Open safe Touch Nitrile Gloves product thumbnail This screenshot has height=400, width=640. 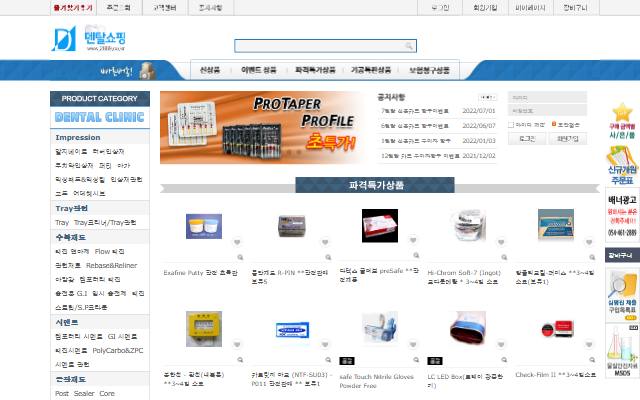click(380, 327)
